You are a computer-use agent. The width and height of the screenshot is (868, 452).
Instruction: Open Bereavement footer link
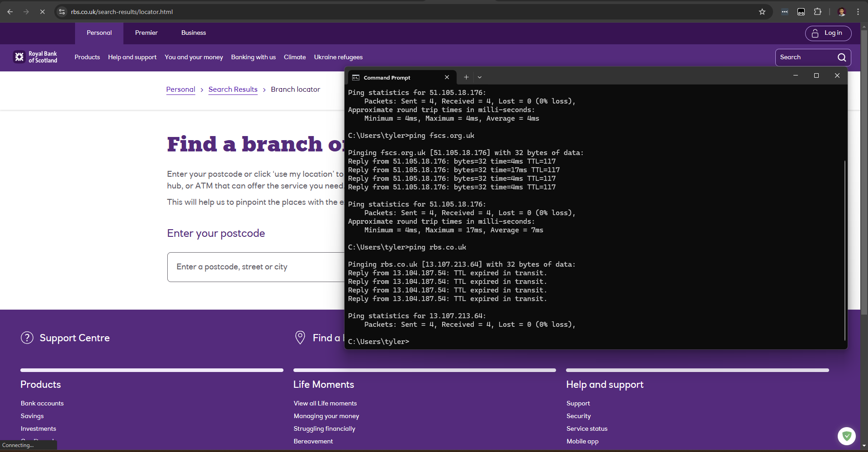(313, 441)
